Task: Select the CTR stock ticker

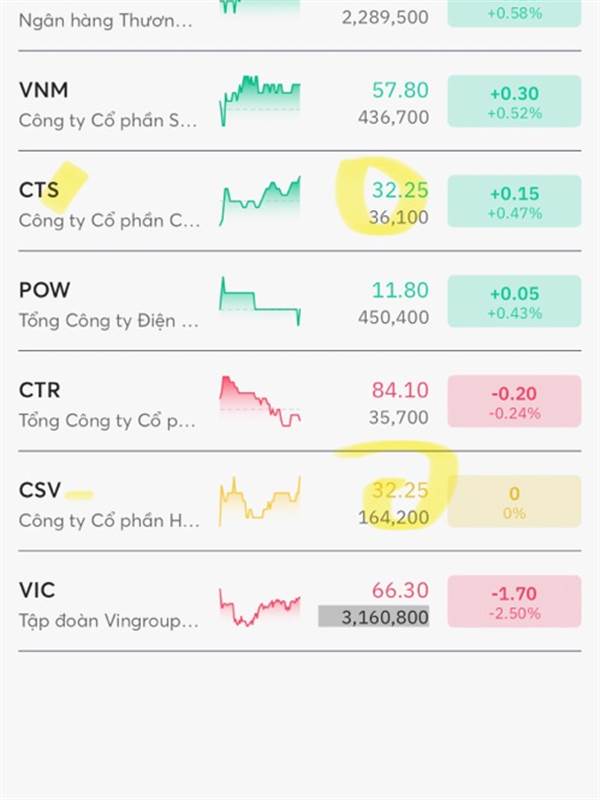Action: pyautogui.click(x=39, y=390)
